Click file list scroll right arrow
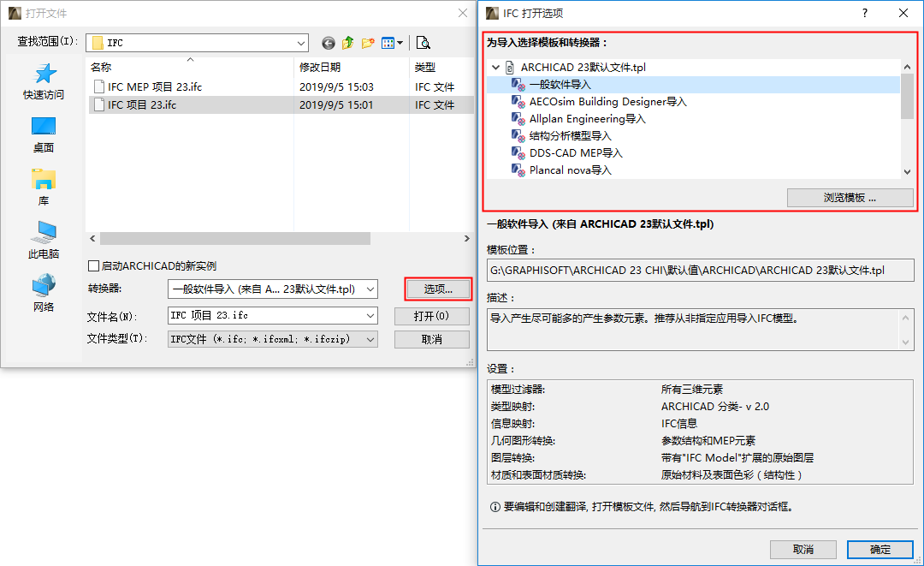The width and height of the screenshot is (924, 566). pos(467,239)
